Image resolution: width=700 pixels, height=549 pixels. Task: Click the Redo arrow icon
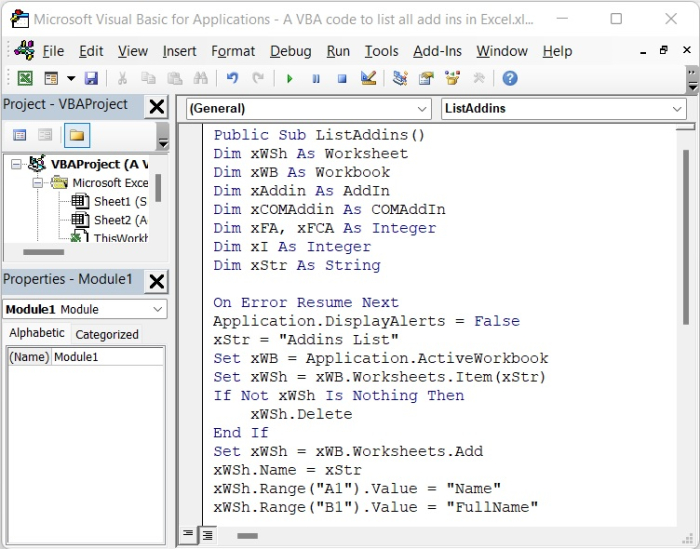coord(258,79)
